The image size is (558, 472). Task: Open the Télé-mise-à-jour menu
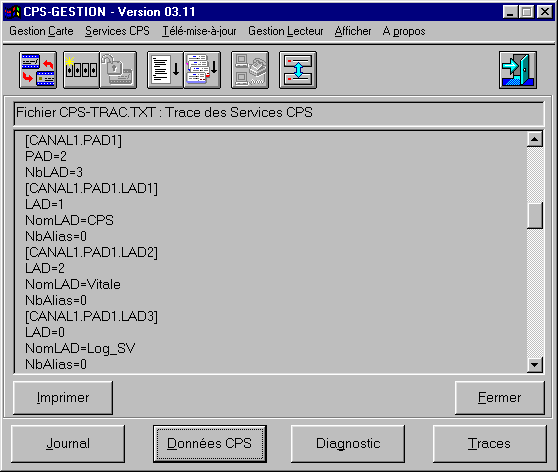tap(199, 31)
